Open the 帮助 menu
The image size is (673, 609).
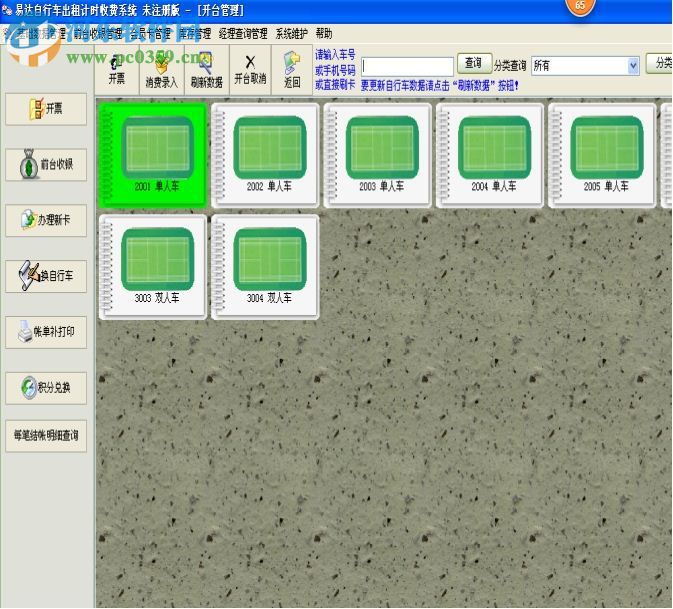[324, 33]
